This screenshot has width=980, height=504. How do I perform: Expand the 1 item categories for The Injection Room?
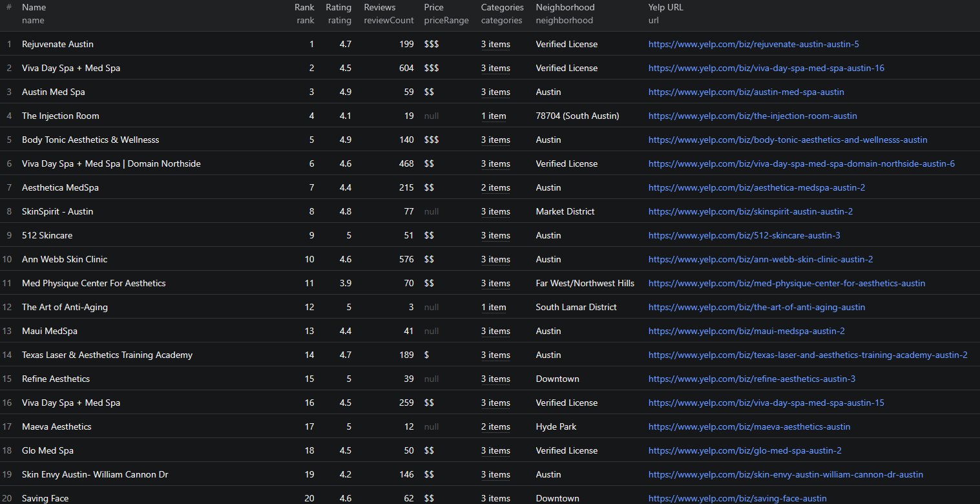coord(494,116)
